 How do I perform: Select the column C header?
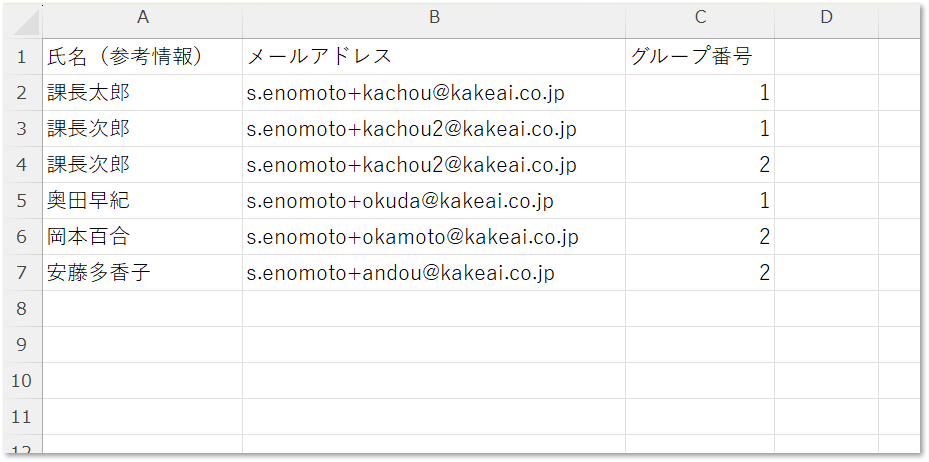700,18
